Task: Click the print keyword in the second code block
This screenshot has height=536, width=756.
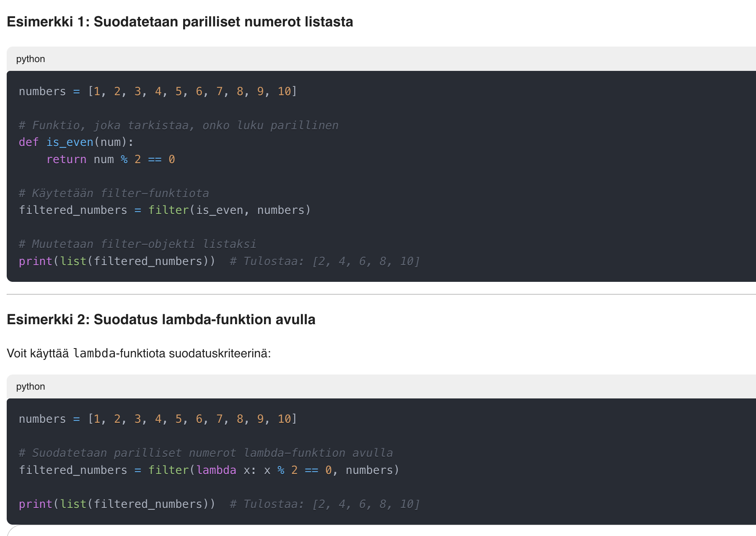Action: 35,504
